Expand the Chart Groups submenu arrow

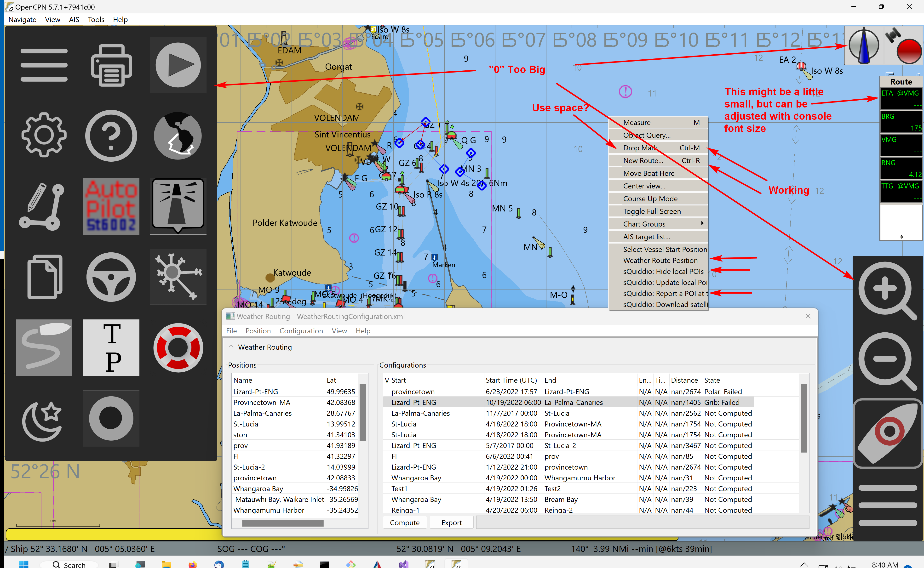coord(702,223)
